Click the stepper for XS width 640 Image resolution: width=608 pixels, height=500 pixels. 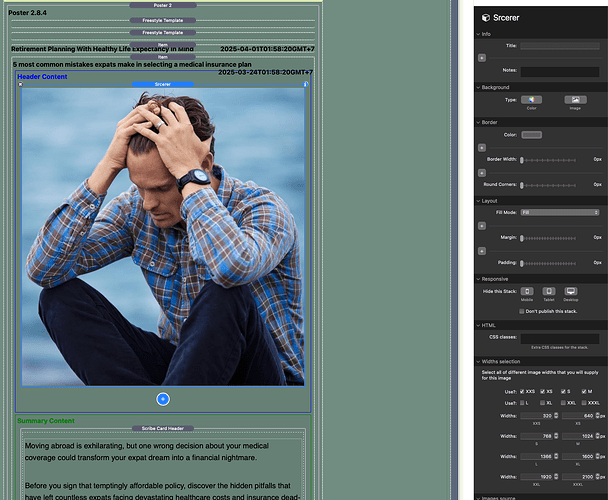point(597,416)
